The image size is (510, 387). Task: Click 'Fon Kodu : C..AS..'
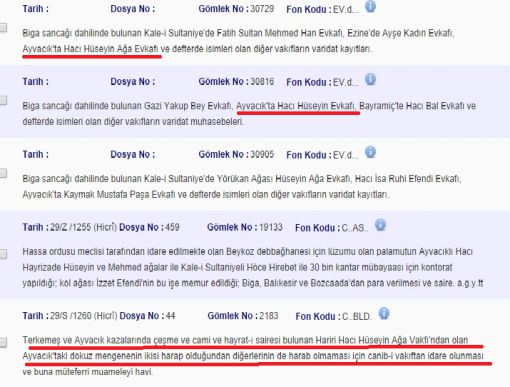(332, 228)
